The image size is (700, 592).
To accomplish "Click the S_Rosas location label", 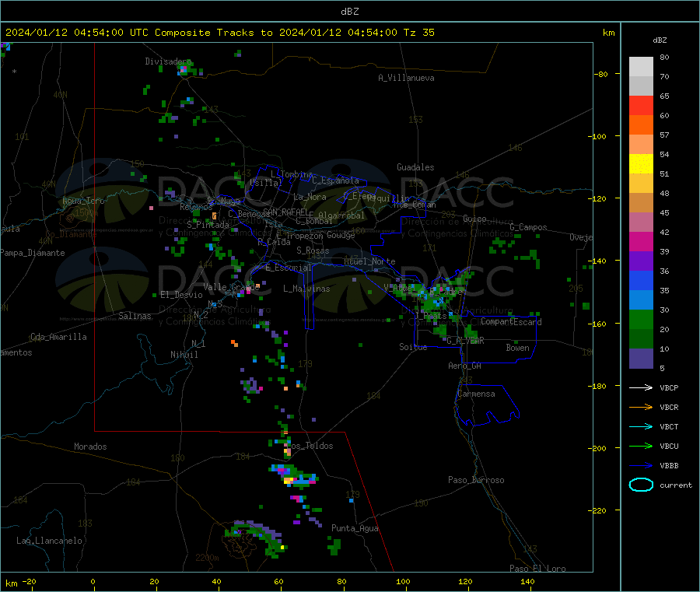I will point(313,250).
